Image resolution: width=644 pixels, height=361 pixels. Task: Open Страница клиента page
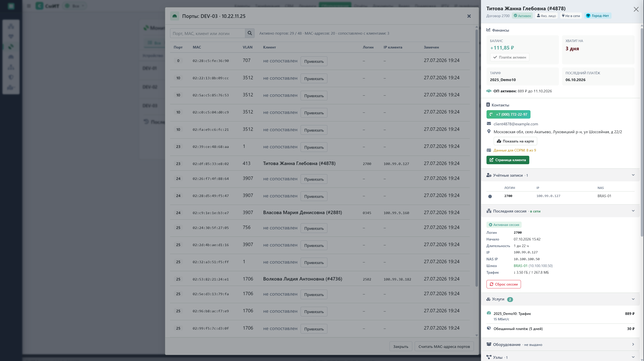tap(508, 160)
